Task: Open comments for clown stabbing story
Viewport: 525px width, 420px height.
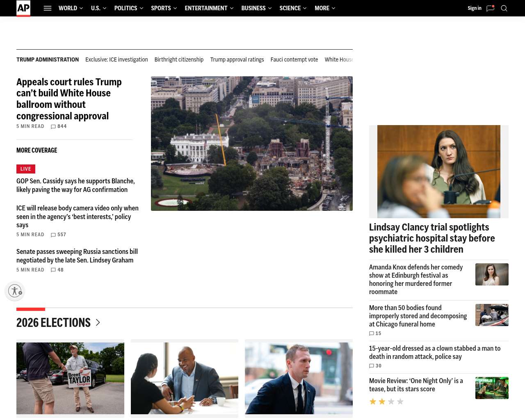Action: click(375, 366)
